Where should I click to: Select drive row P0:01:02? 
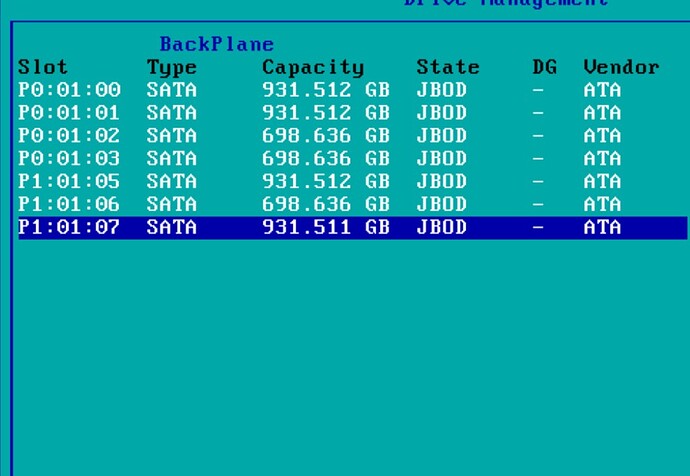coord(353,136)
